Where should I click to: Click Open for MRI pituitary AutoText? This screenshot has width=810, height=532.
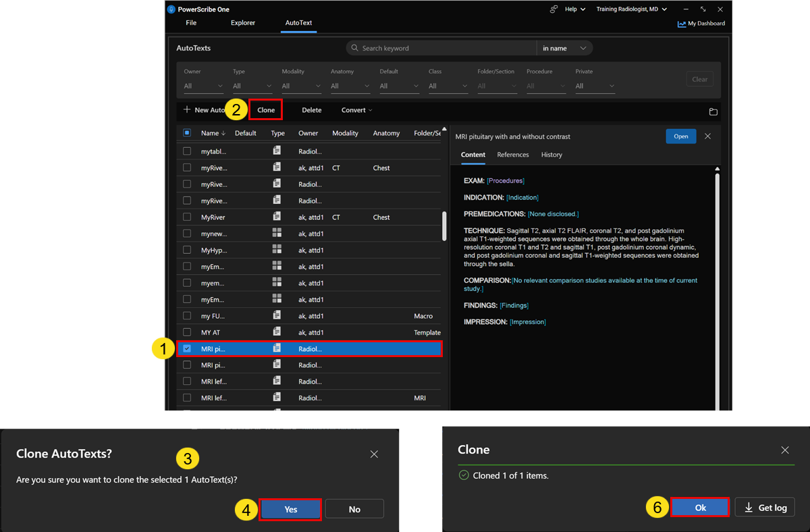681,136
